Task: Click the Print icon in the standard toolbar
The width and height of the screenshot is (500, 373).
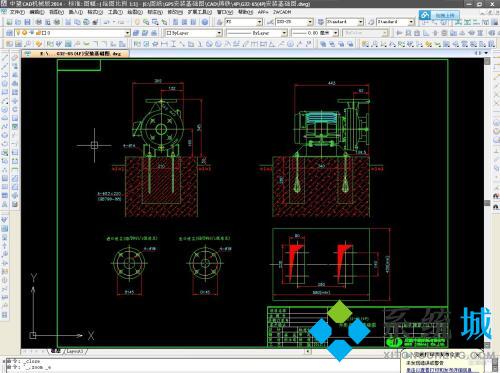Action: pyautogui.click(x=38, y=22)
